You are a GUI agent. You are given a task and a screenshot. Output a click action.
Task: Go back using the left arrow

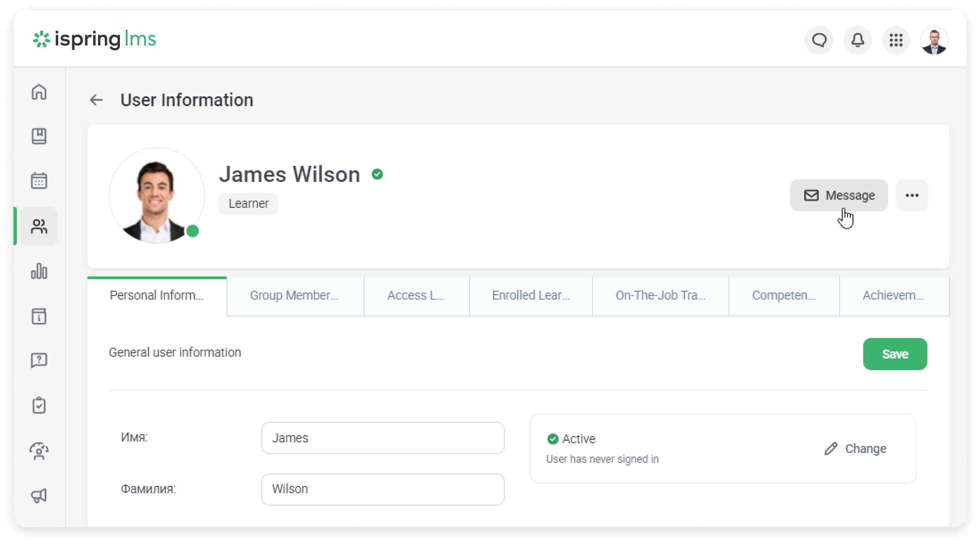pos(96,100)
